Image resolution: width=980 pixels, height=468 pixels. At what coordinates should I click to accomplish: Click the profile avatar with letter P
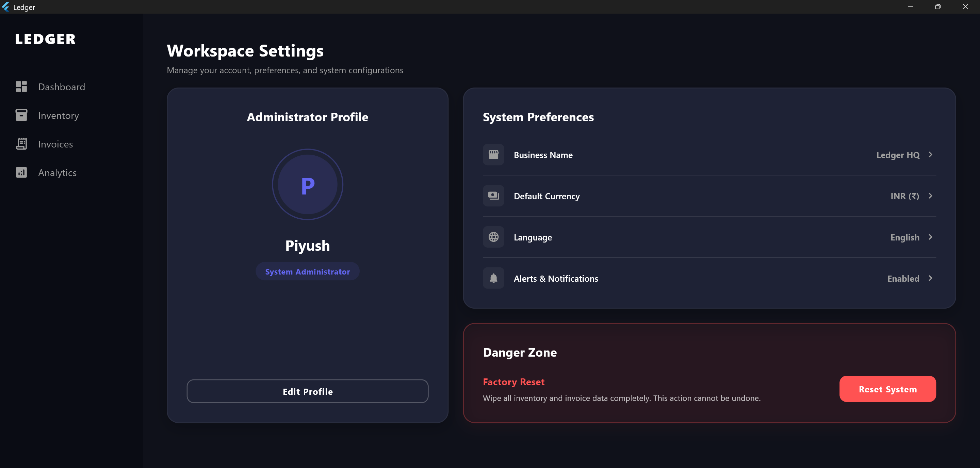(x=307, y=185)
